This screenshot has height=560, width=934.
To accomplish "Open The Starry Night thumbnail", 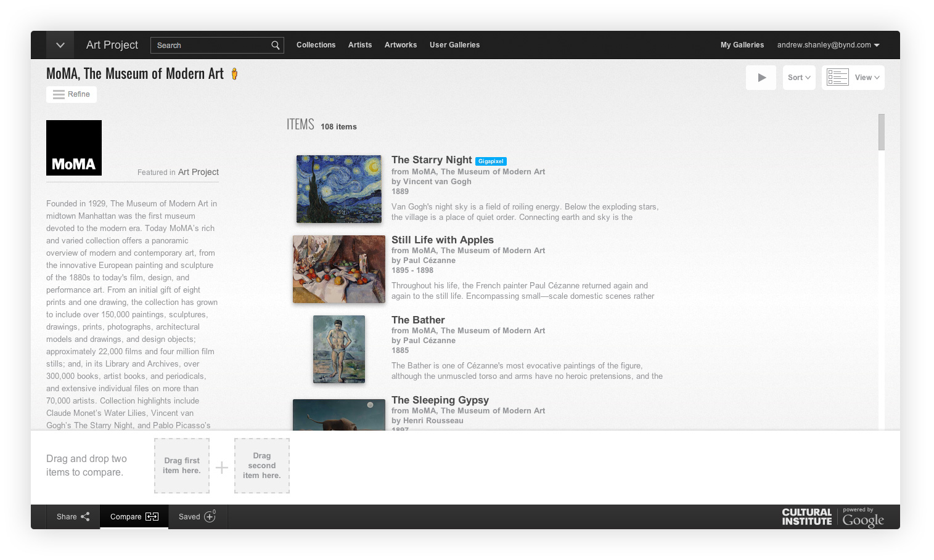I will click(339, 189).
